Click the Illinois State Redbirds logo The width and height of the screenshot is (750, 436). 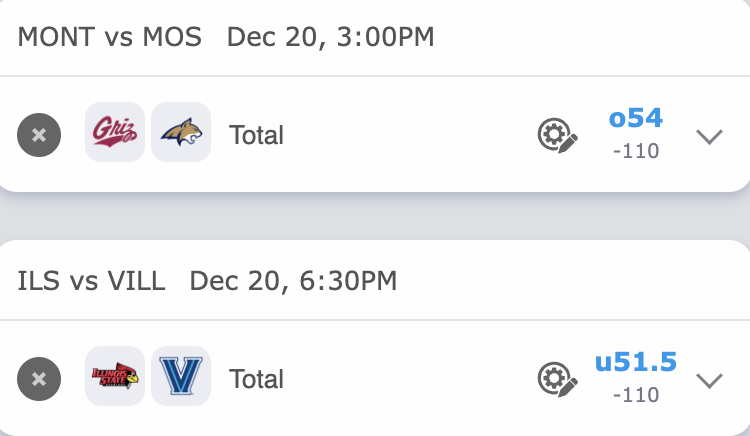tap(114, 377)
